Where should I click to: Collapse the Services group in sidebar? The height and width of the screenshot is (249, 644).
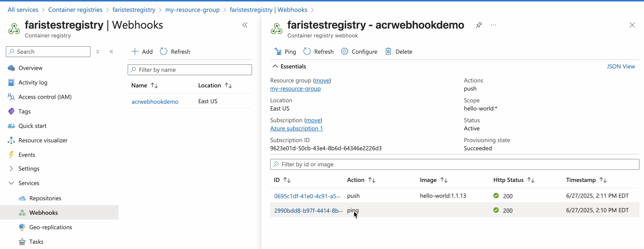click(11, 183)
